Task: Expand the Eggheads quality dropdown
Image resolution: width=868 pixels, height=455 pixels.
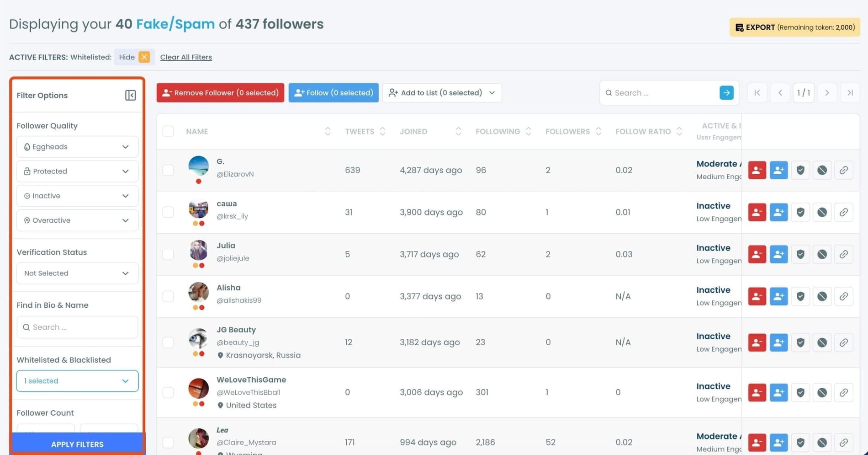Action: 77,147
